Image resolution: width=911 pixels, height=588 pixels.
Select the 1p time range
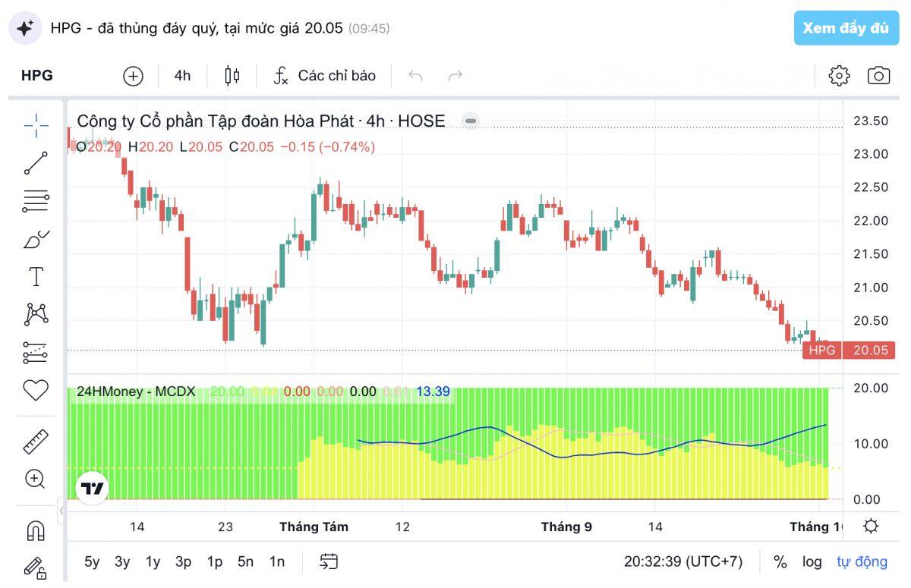pos(215,561)
